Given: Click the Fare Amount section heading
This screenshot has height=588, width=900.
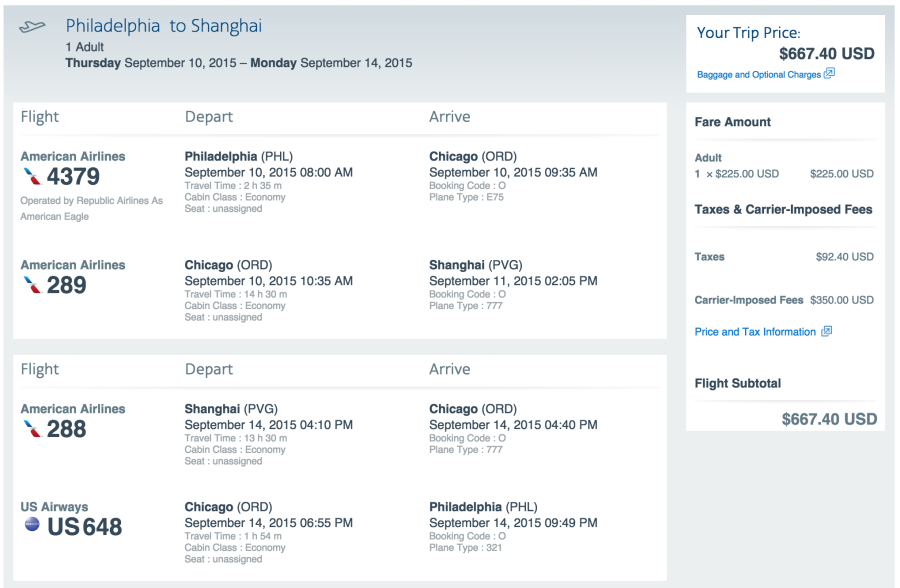Looking at the screenshot, I should click(732, 122).
